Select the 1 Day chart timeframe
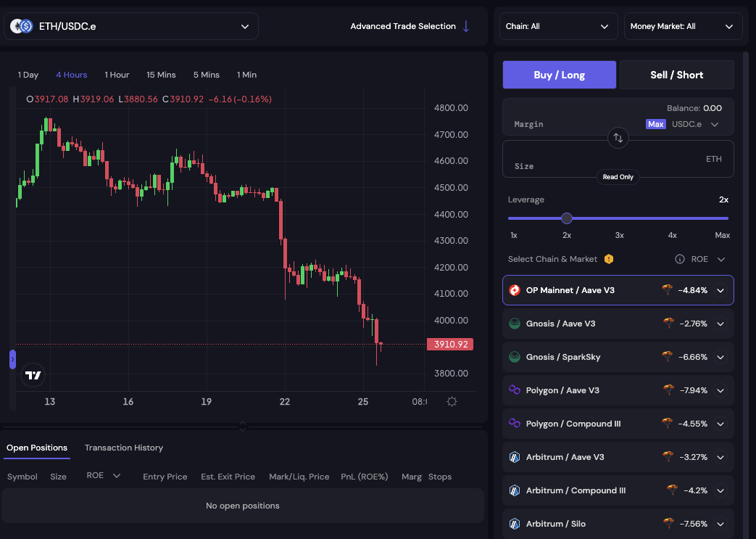This screenshot has width=756, height=539. coord(28,74)
